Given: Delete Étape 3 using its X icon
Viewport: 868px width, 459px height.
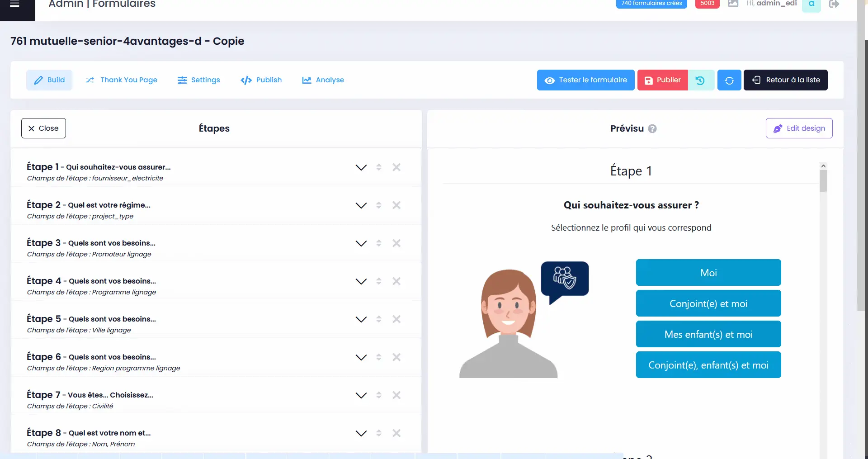Looking at the screenshot, I should click(x=396, y=243).
